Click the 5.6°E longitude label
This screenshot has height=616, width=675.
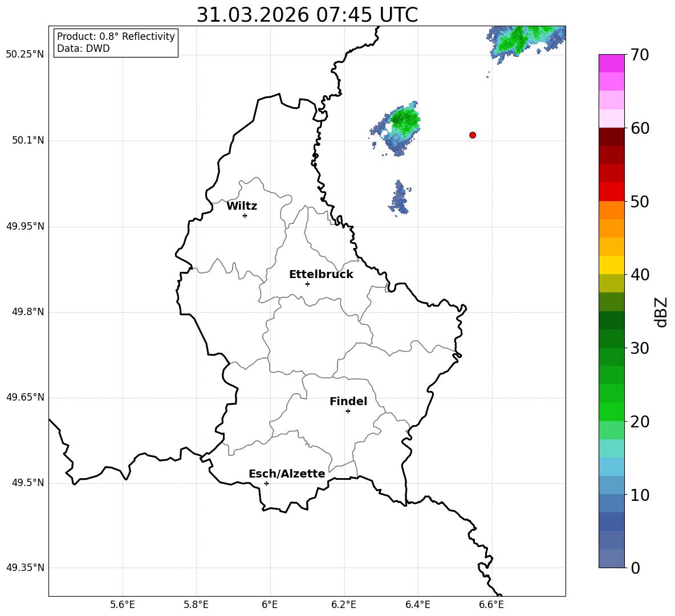click(123, 605)
